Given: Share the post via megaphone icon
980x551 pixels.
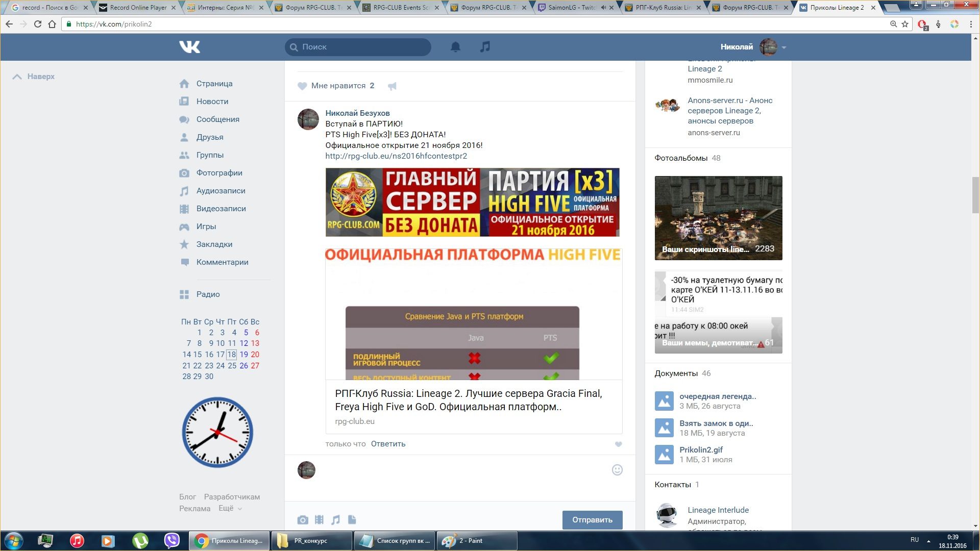Looking at the screenshot, I should click(x=392, y=86).
